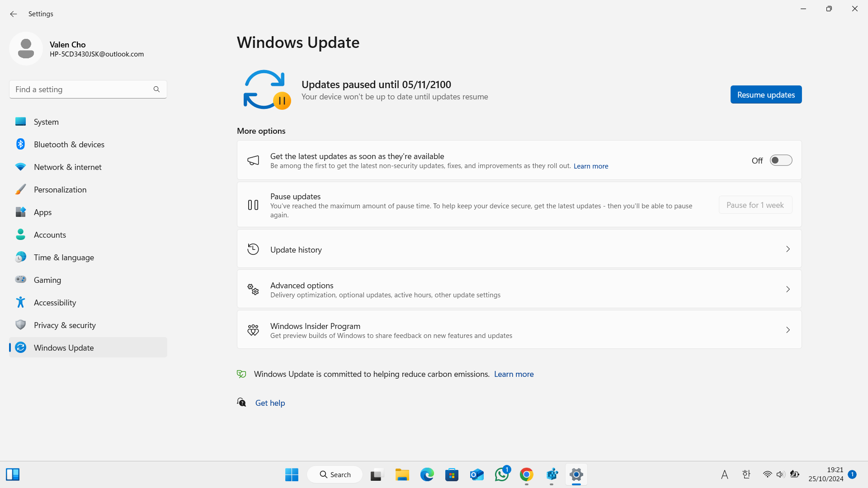Viewport: 868px width, 488px height.
Task: Click the user profile avatar
Action: point(26,48)
